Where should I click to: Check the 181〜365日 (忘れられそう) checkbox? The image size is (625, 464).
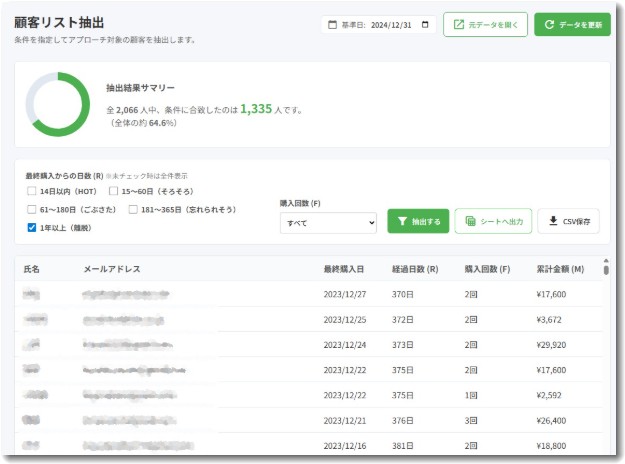[133, 210]
